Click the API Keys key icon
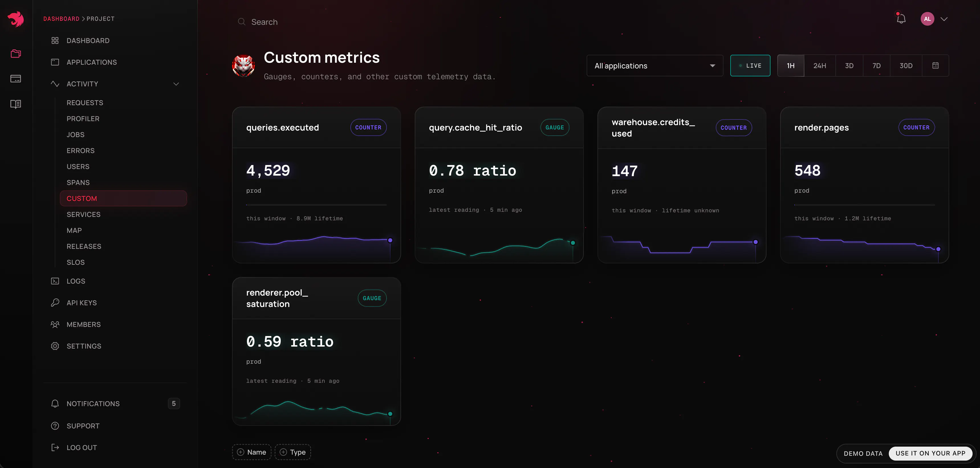This screenshot has width=980, height=468. pos(55,303)
